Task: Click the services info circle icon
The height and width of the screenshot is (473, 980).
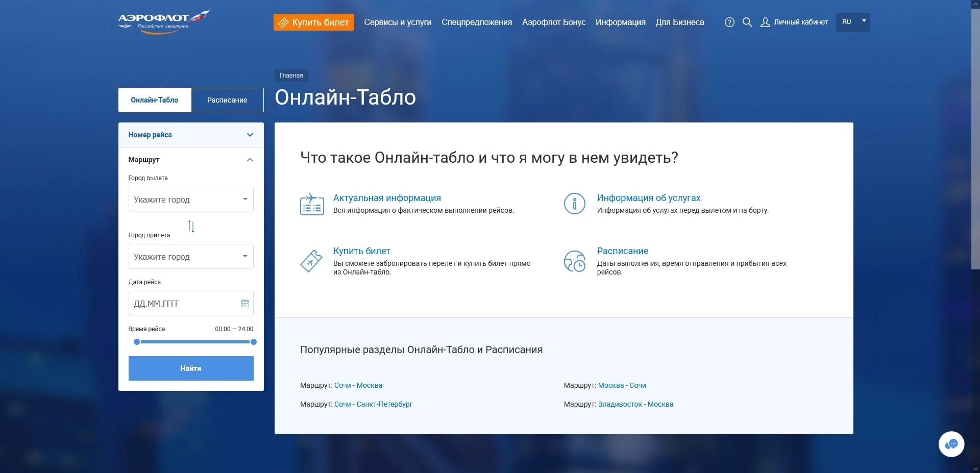Action: tap(574, 204)
